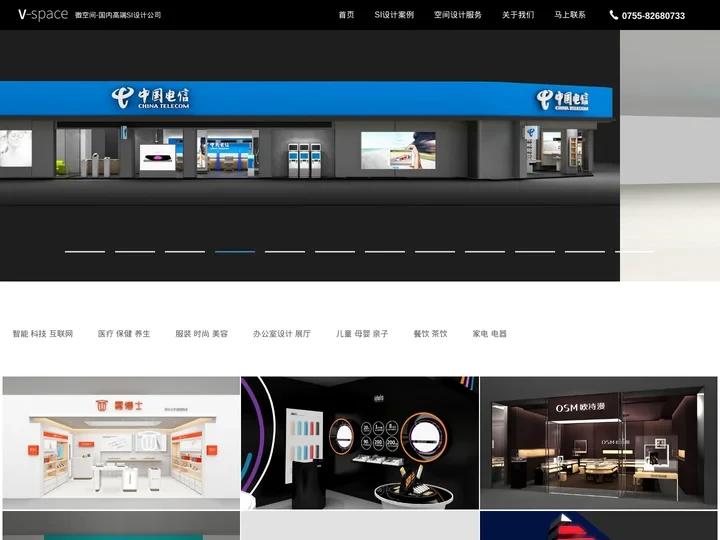Open the China Telecom storefront banner

(x=310, y=155)
